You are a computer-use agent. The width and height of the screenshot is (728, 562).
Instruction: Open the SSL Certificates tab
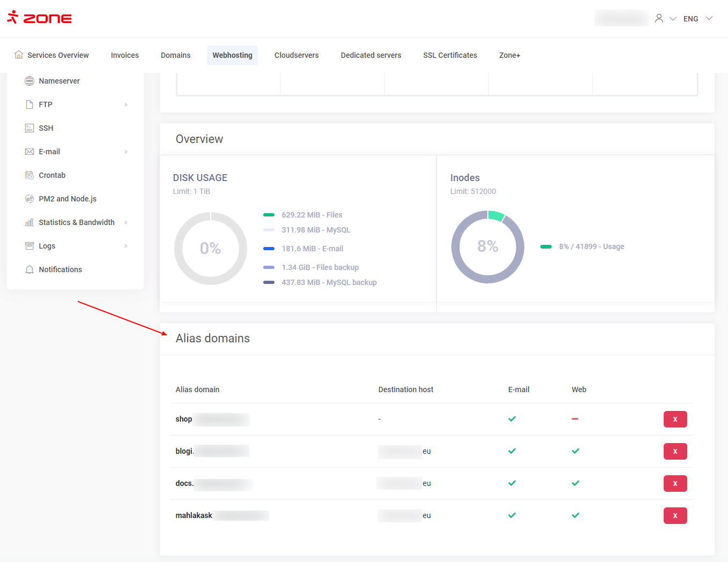(x=450, y=55)
